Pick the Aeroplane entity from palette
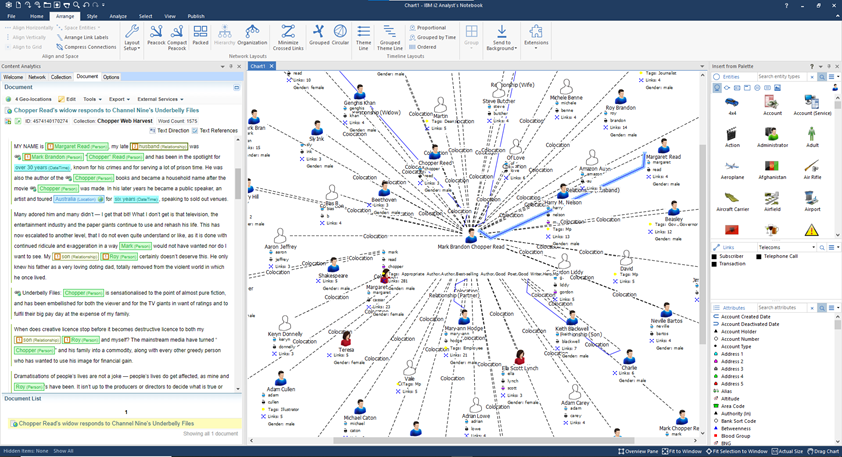This screenshot has height=457, width=842. point(732,169)
